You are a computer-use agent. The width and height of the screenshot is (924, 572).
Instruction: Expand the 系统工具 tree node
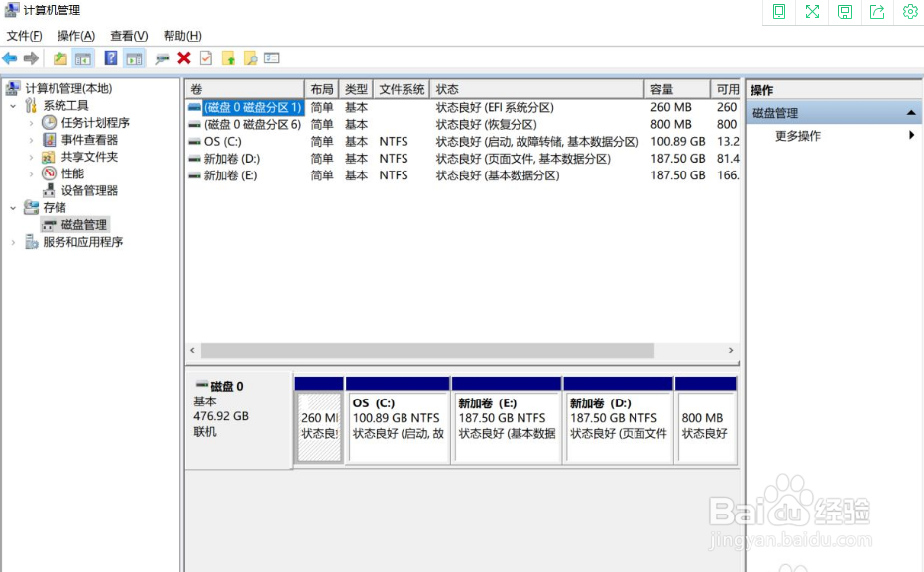[12, 104]
